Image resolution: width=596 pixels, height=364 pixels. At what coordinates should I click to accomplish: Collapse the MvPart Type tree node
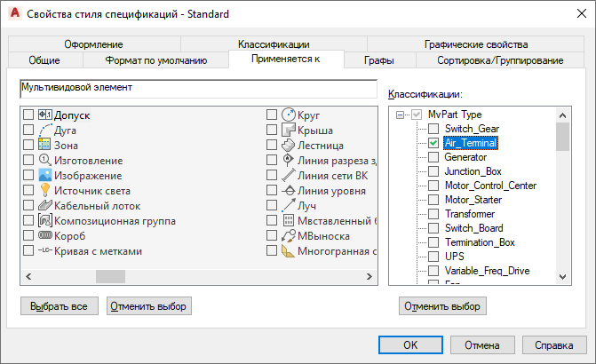(401, 115)
